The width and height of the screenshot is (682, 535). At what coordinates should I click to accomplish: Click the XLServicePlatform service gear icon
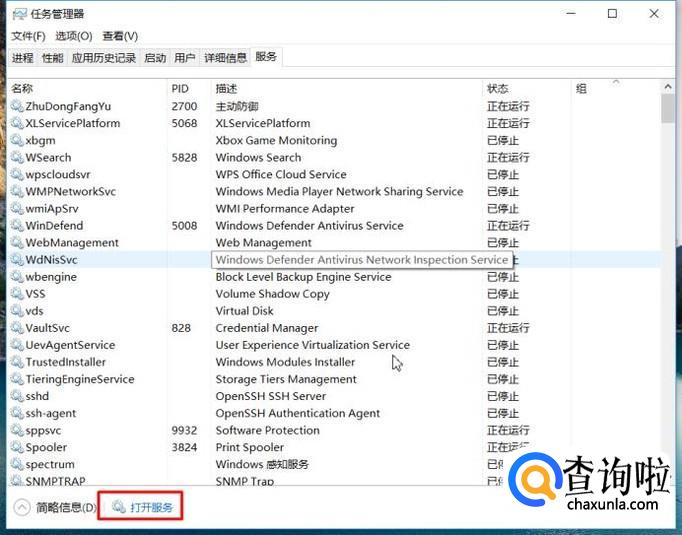click(17, 123)
